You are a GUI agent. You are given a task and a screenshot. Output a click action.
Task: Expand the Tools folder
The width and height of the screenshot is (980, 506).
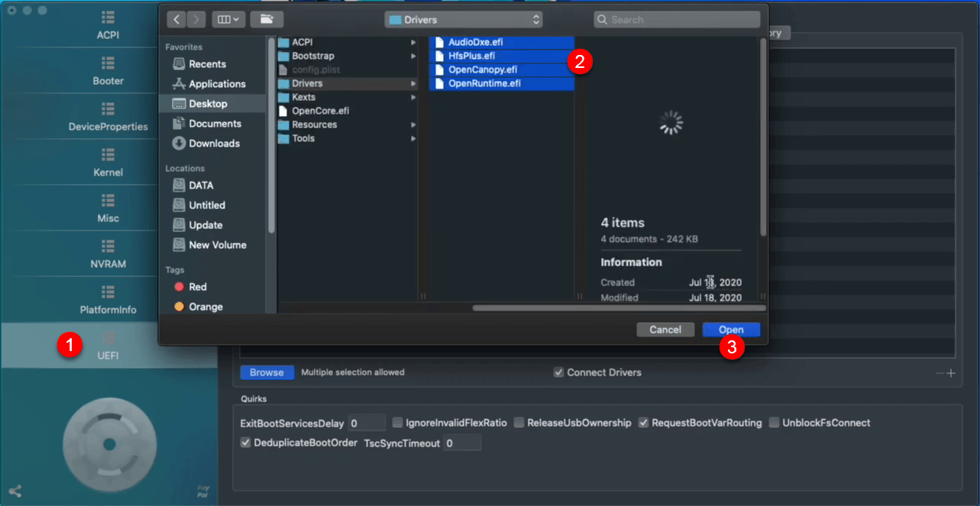[413, 138]
